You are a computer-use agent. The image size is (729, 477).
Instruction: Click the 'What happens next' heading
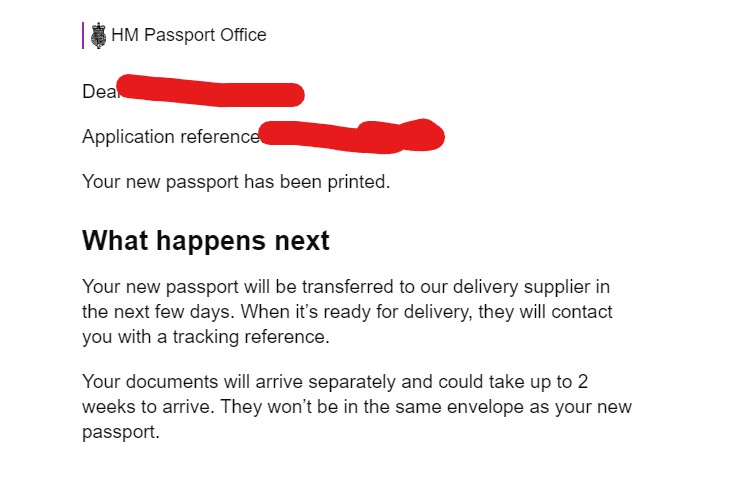206,241
